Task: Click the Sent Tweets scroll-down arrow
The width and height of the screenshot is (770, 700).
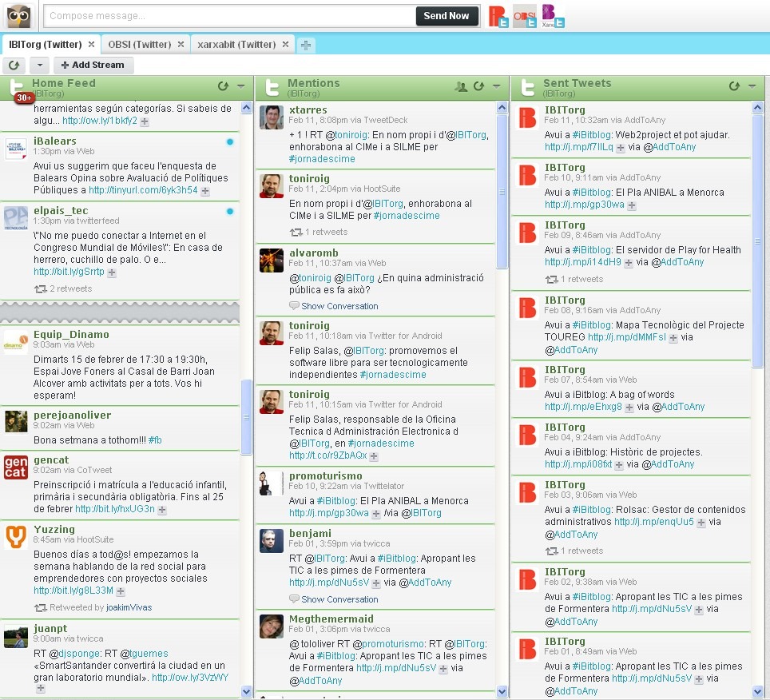Action: 757,691
